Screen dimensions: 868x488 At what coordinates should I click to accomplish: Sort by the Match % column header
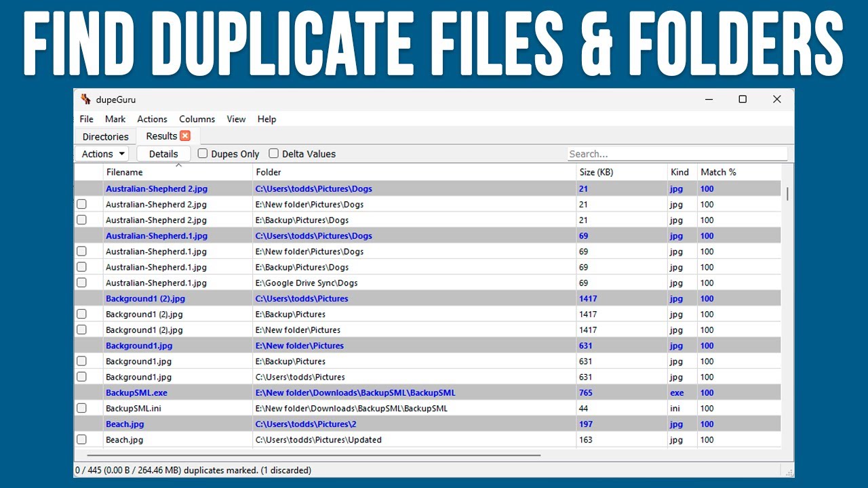(739, 172)
